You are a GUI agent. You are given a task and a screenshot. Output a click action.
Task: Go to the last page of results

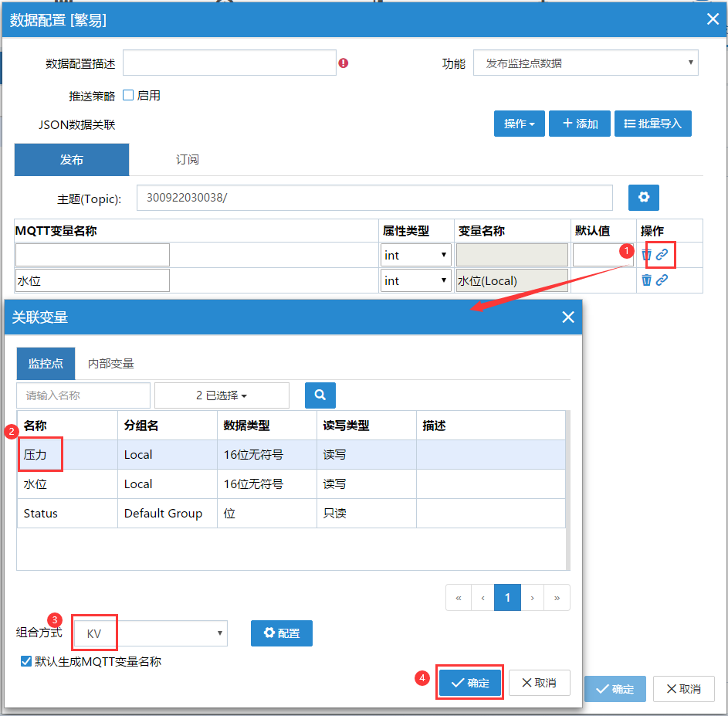coord(557,598)
